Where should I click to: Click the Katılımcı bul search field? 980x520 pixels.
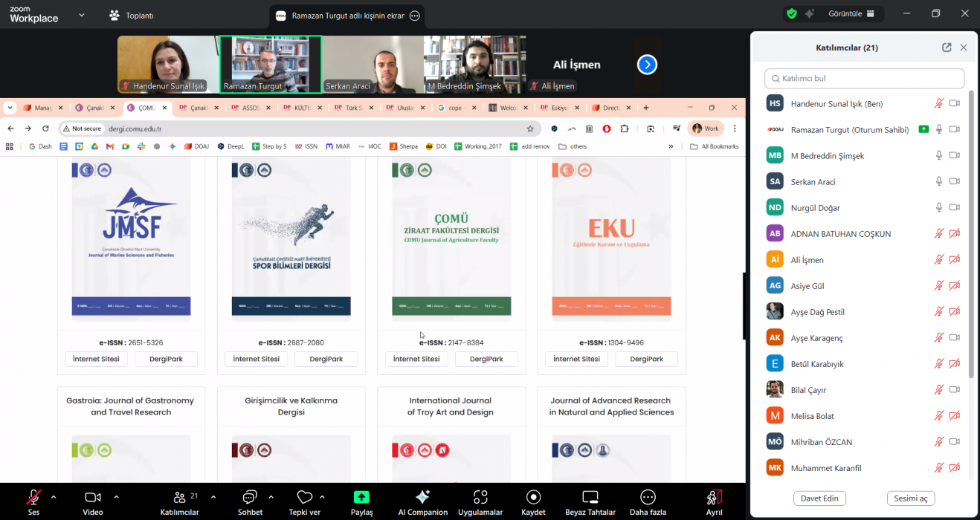pyautogui.click(x=864, y=78)
